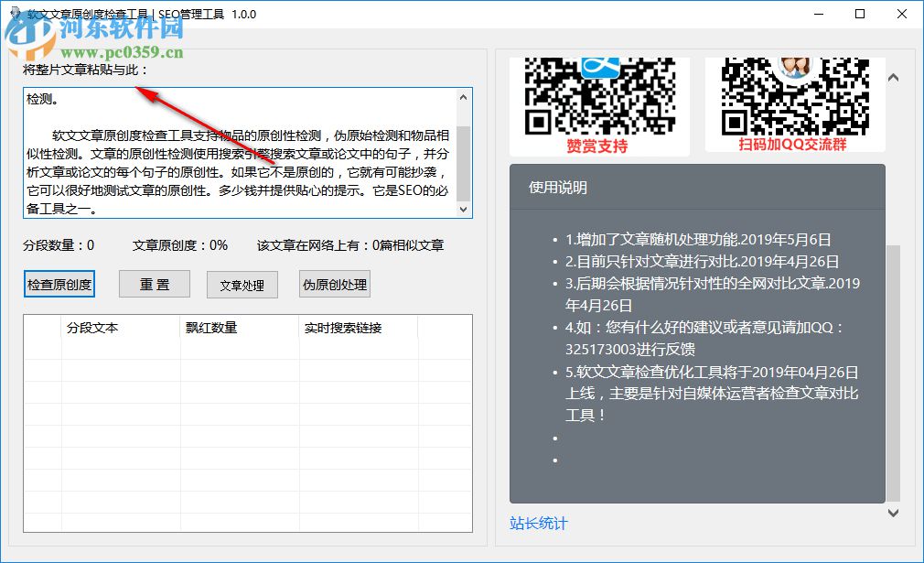This screenshot has height=563, width=924.
Task: Click note 1.增加了文章随机处理功能
Action: [698, 239]
